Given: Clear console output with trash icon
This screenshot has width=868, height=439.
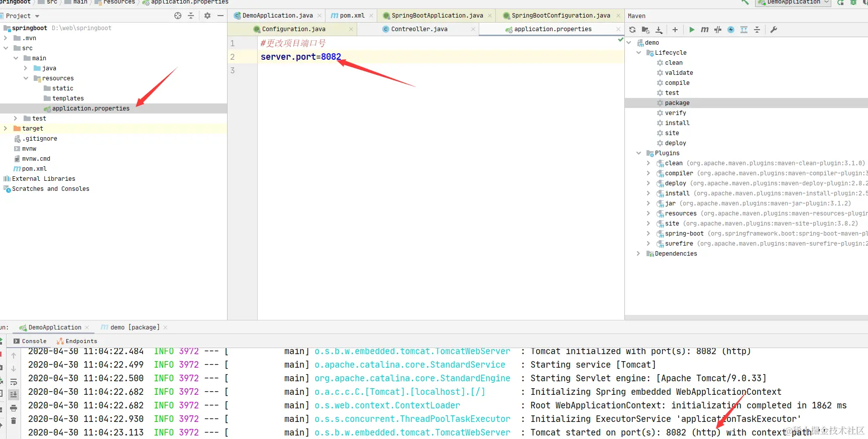Looking at the screenshot, I should [14, 421].
